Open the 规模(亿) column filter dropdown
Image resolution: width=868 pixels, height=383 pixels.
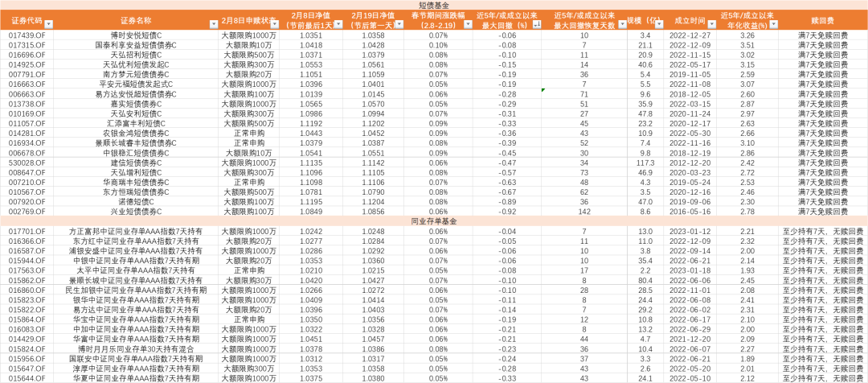point(657,24)
